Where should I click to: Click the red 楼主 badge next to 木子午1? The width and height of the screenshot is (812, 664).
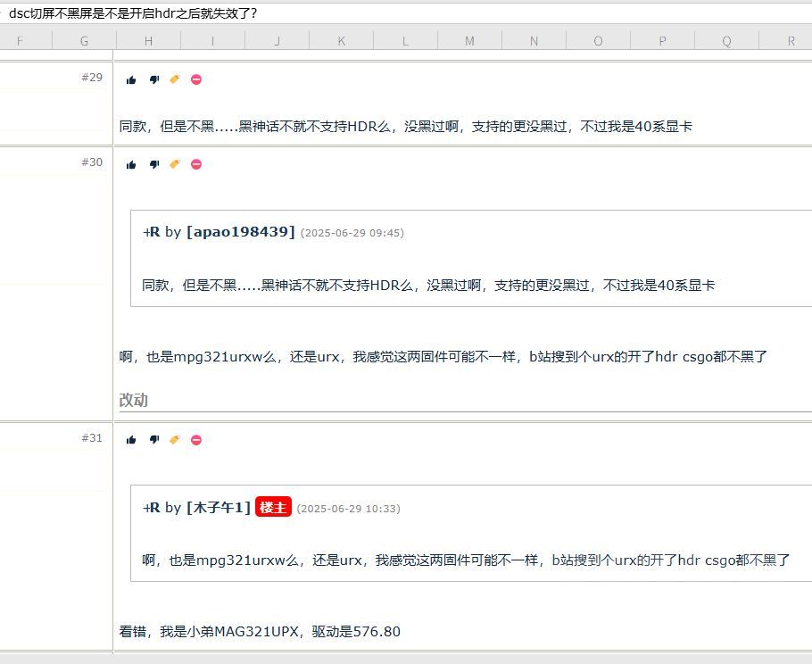[x=273, y=507]
